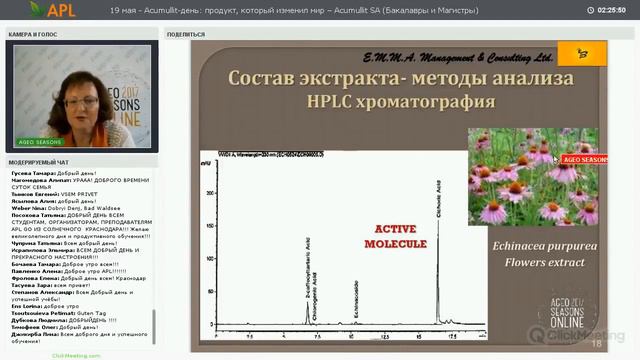Screen dimensions: 640x360
Task: Click the slide number 18
Action: point(596,344)
